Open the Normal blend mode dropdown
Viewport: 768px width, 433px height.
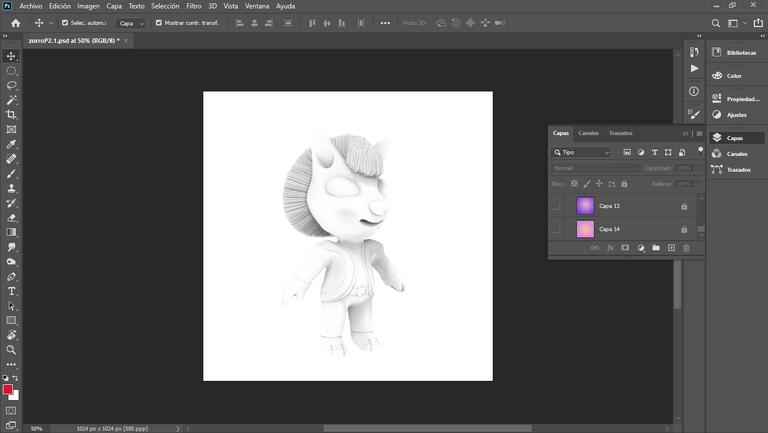596,168
